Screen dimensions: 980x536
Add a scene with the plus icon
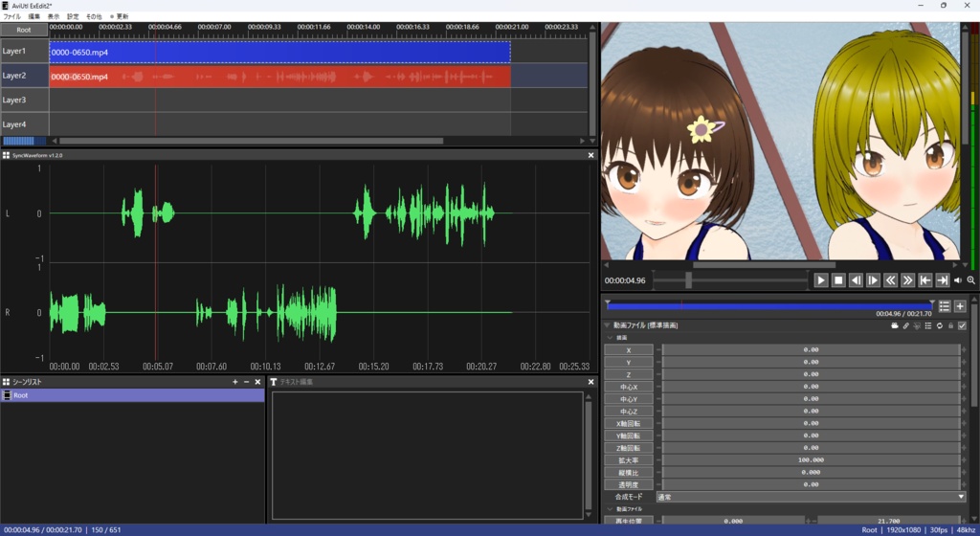tap(235, 382)
